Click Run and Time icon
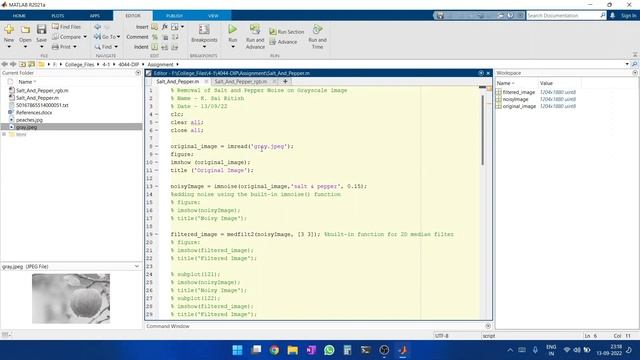This screenshot has height=360, width=640. 318,29
